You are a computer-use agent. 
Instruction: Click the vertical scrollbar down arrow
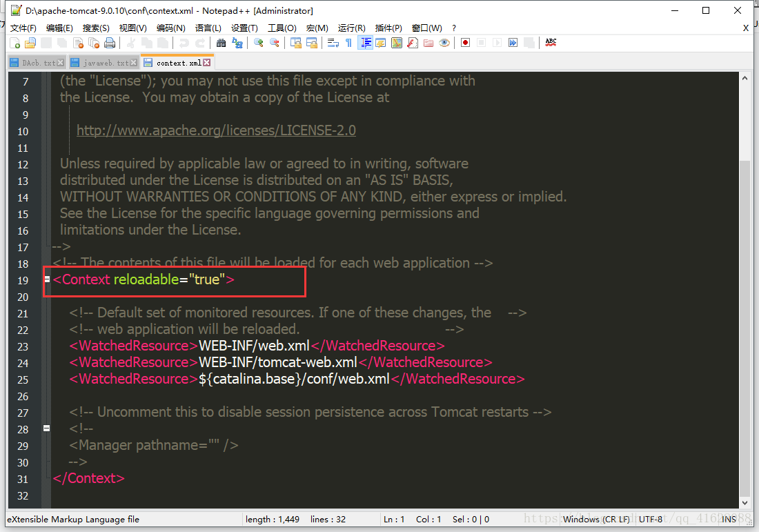tap(745, 503)
